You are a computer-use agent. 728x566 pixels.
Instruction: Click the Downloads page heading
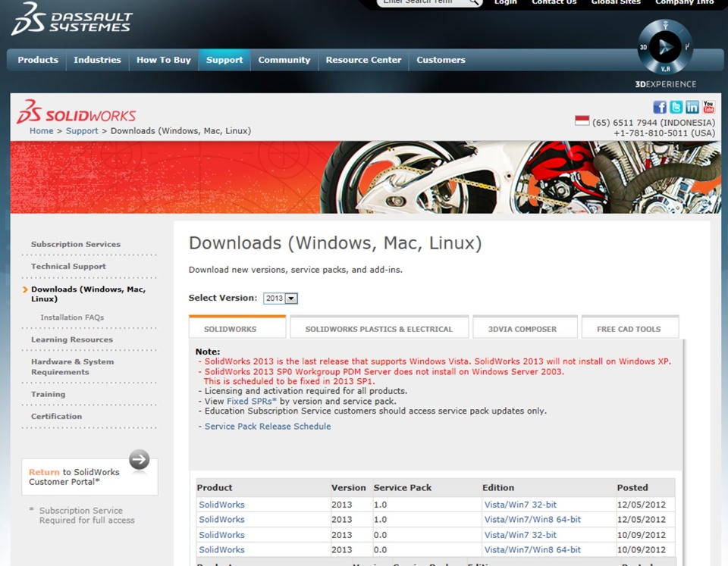click(x=335, y=243)
